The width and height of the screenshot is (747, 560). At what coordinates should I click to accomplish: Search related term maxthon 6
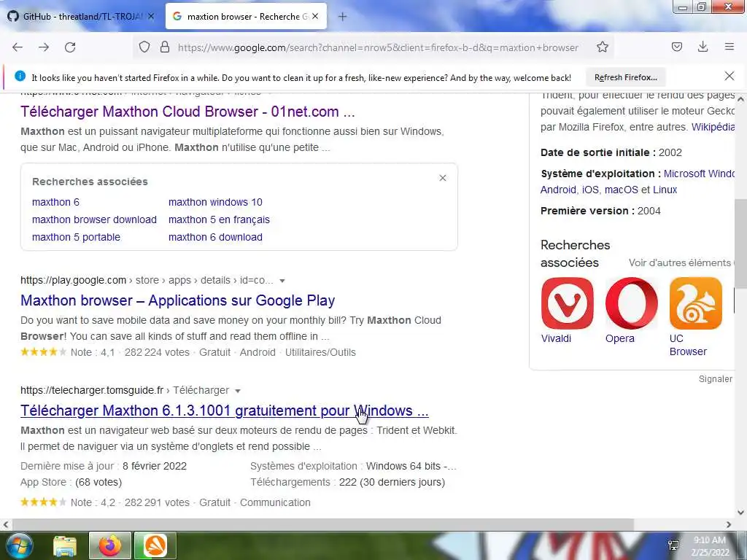point(55,202)
